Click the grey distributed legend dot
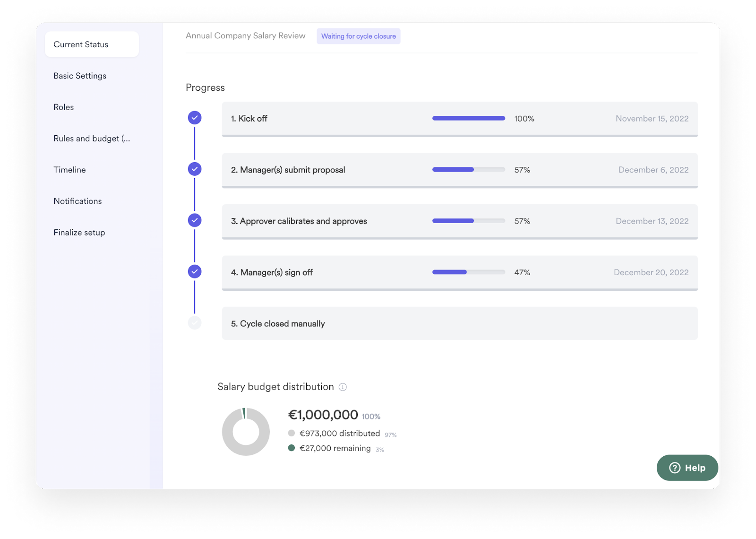756x539 pixels. click(x=292, y=433)
